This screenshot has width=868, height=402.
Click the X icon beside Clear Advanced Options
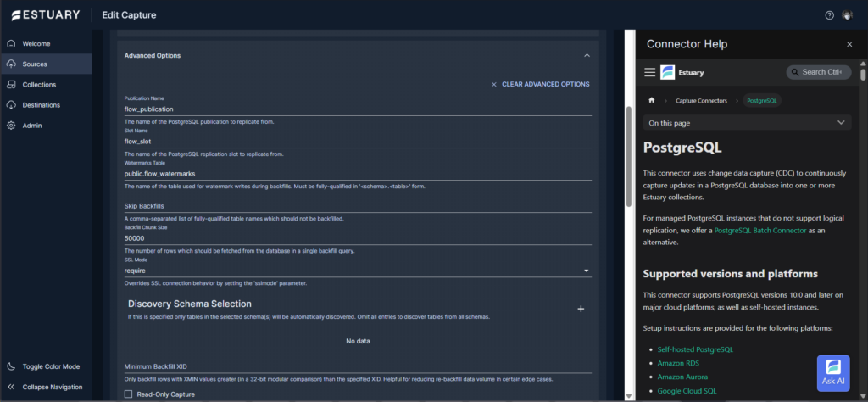point(494,85)
